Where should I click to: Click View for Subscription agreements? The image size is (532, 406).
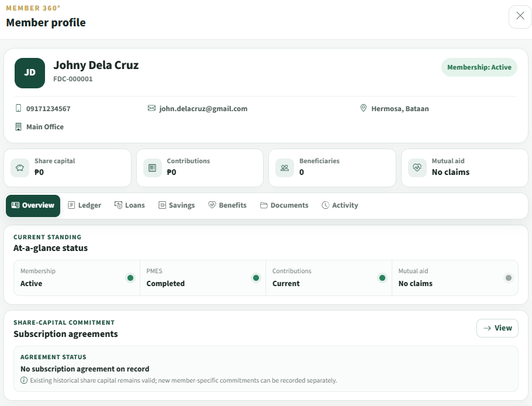[498, 328]
